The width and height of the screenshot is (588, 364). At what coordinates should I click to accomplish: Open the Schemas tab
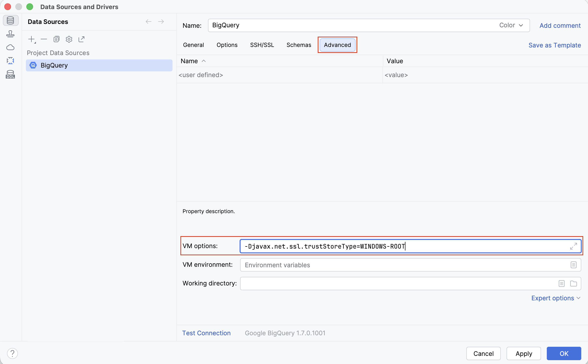pos(299,45)
